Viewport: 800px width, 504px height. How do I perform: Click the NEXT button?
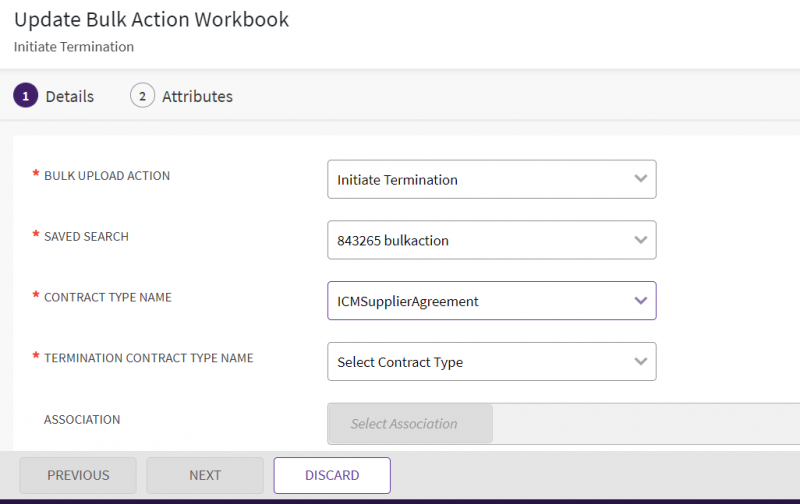pos(205,475)
